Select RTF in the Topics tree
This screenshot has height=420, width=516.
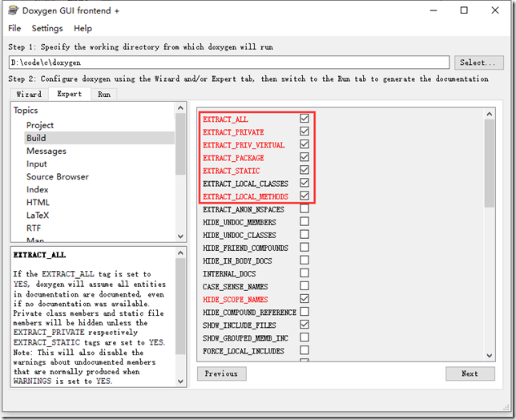(x=34, y=228)
